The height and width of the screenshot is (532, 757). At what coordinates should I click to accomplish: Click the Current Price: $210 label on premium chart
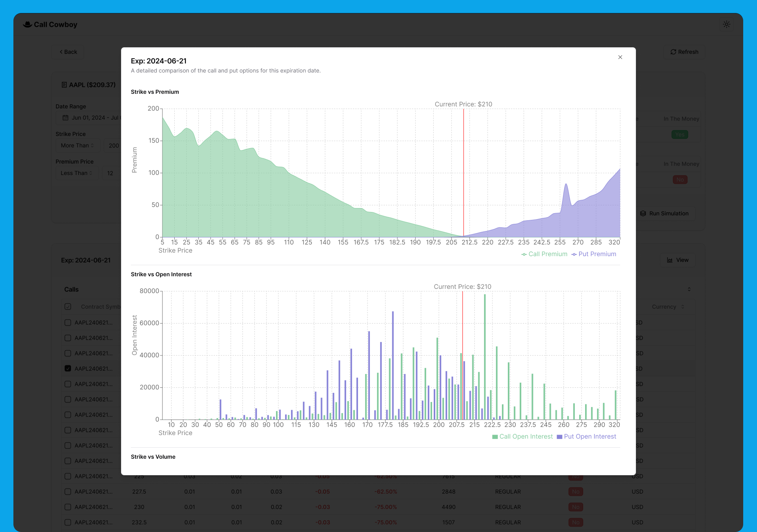[x=463, y=104]
